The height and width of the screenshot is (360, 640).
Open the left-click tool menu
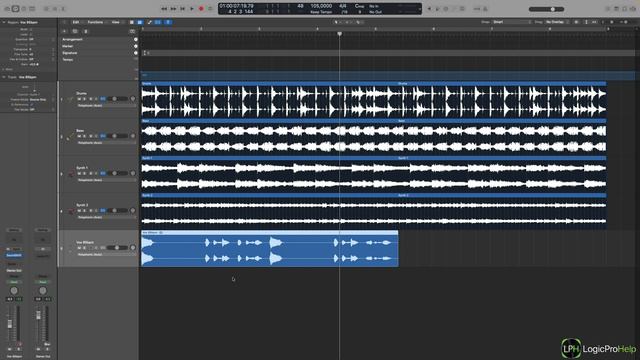[x=337, y=22]
